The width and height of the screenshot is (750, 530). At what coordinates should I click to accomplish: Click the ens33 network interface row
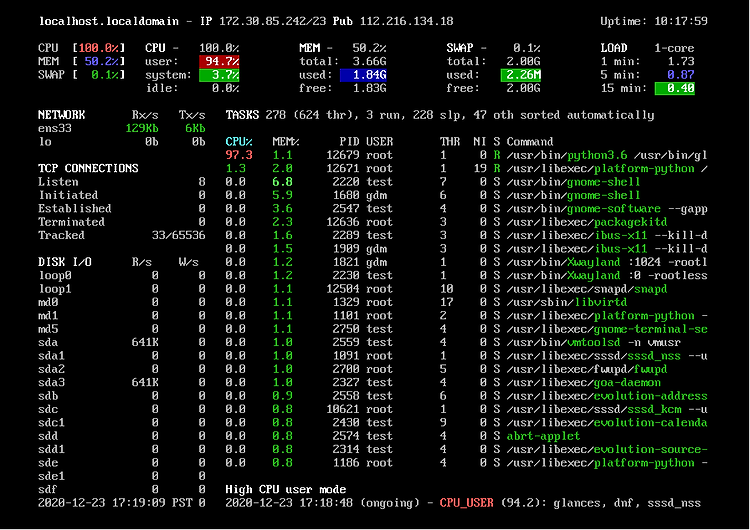(x=121, y=128)
